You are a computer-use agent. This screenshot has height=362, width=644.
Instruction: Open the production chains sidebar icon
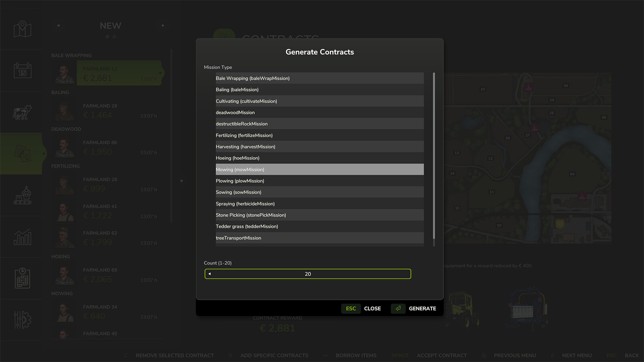tap(22, 196)
